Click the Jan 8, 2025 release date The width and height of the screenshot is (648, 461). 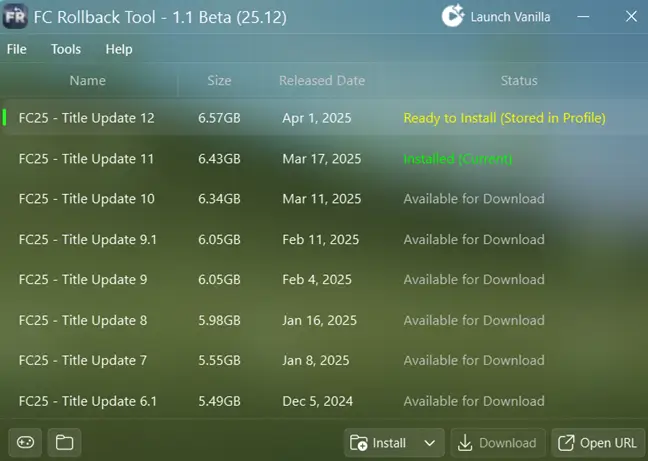pos(316,360)
